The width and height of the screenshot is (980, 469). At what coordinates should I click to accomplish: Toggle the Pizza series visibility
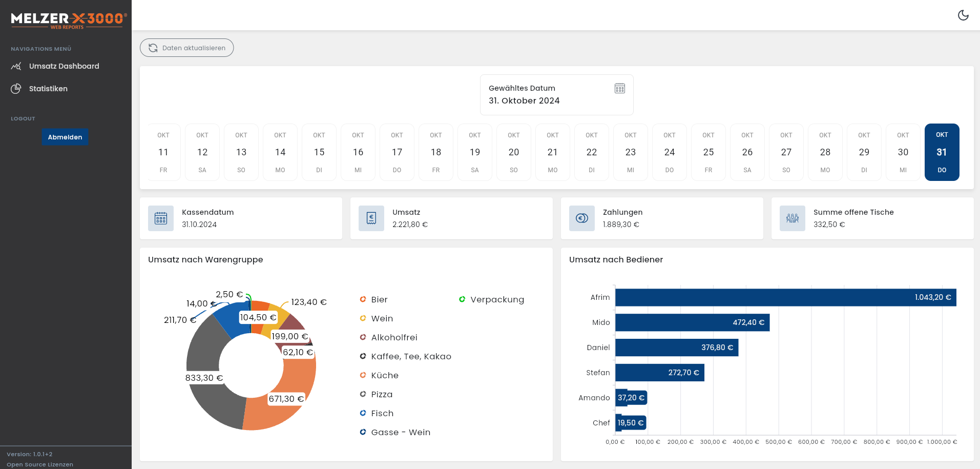(x=381, y=394)
